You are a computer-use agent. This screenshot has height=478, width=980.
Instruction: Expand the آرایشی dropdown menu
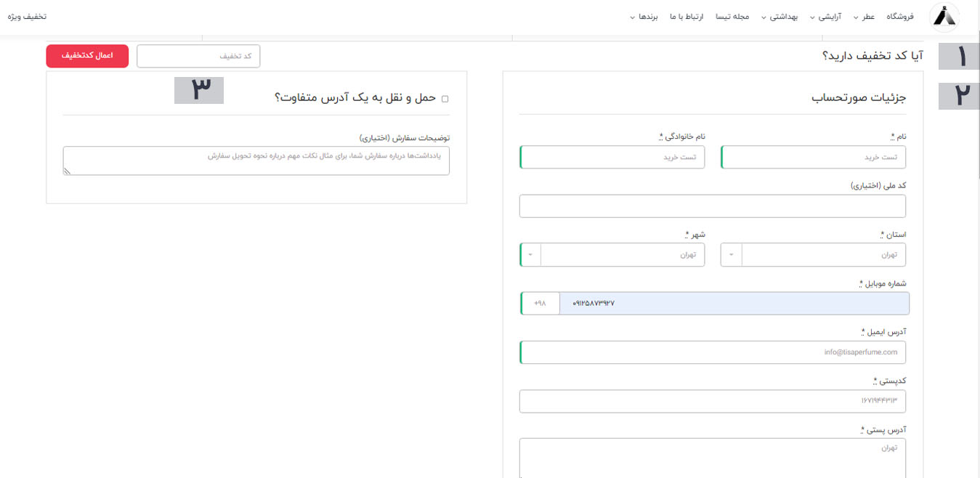tap(825, 16)
